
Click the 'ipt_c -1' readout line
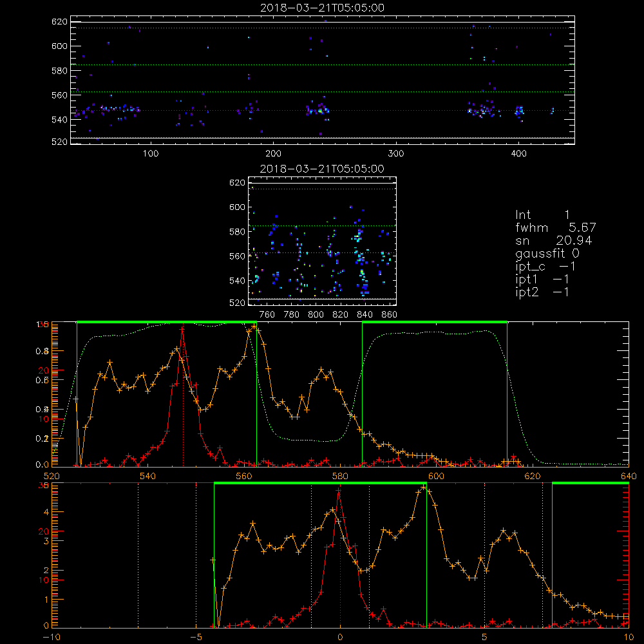(x=545, y=267)
